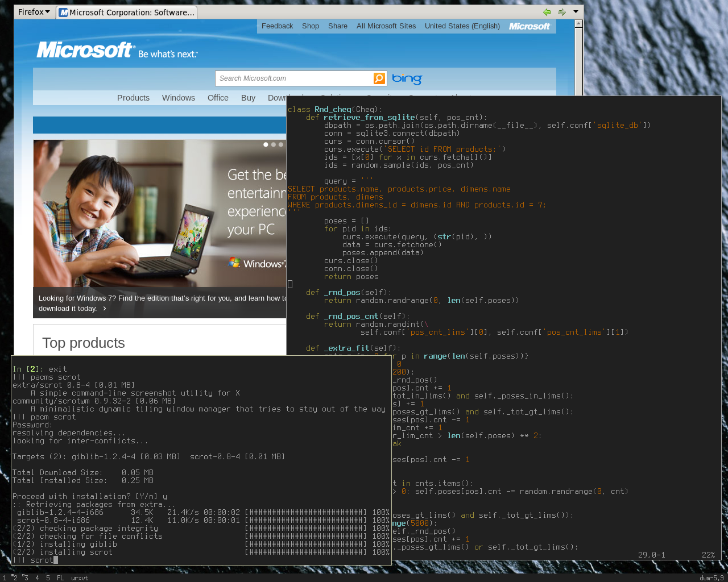Open the Products navigation menu
Viewport: 728px width, 582px height.
click(x=133, y=98)
